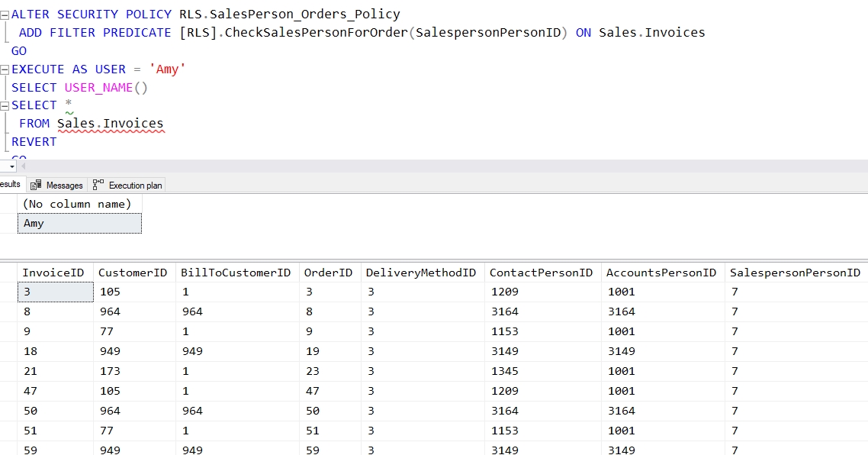This screenshot has width=868, height=455.
Task: Select SalespersonPersonID 7 in InvoiceID 51 row
Action: click(796, 431)
